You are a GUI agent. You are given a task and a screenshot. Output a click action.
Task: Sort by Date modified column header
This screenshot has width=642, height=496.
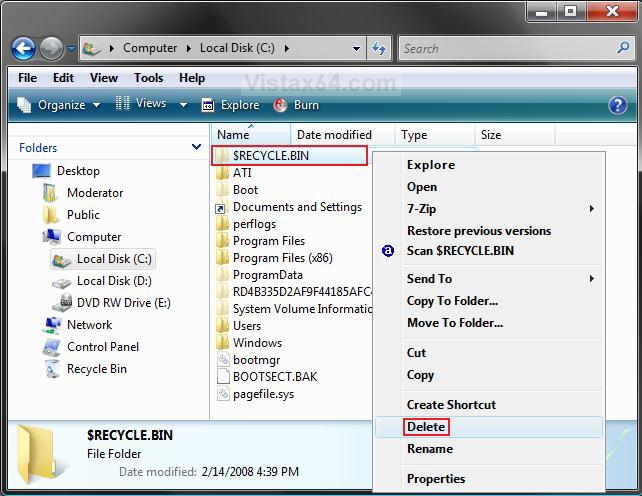pos(343,135)
